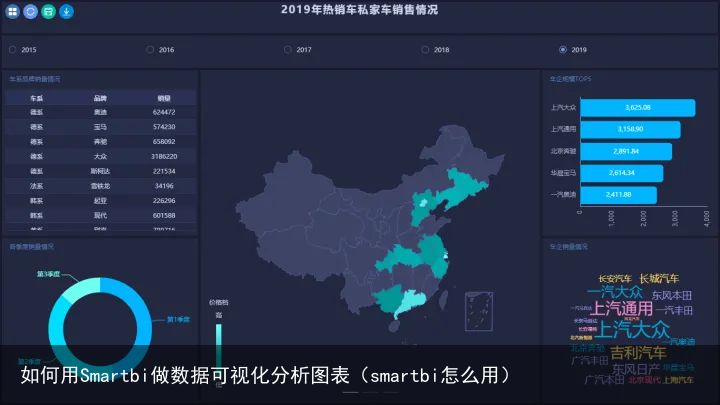Click the bar showing 2,411.88
Screen dimensions: 720x405
(619, 195)
